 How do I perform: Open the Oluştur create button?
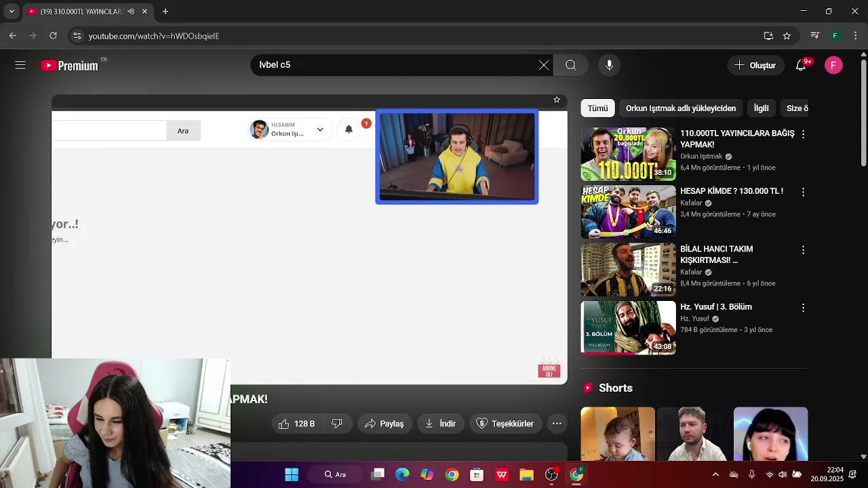point(755,65)
